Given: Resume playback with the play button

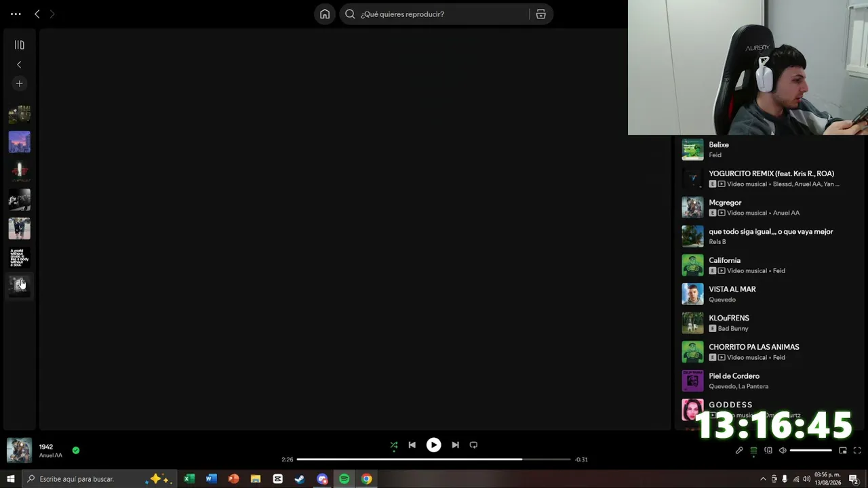Looking at the screenshot, I should pyautogui.click(x=433, y=445).
